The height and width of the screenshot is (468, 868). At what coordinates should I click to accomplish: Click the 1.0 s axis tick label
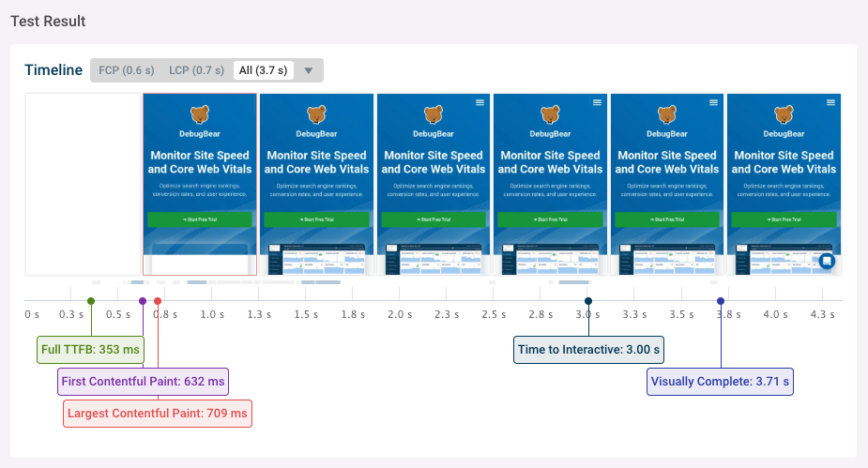(x=212, y=314)
